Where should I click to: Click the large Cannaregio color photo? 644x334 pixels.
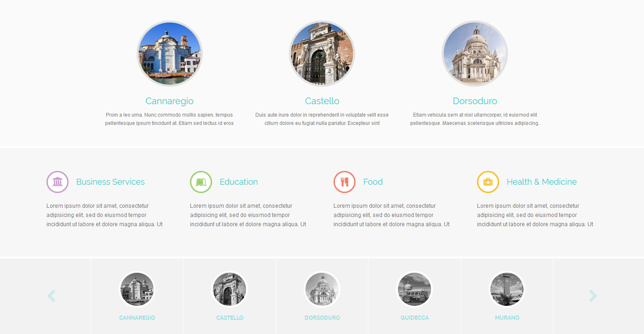pyautogui.click(x=170, y=53)
